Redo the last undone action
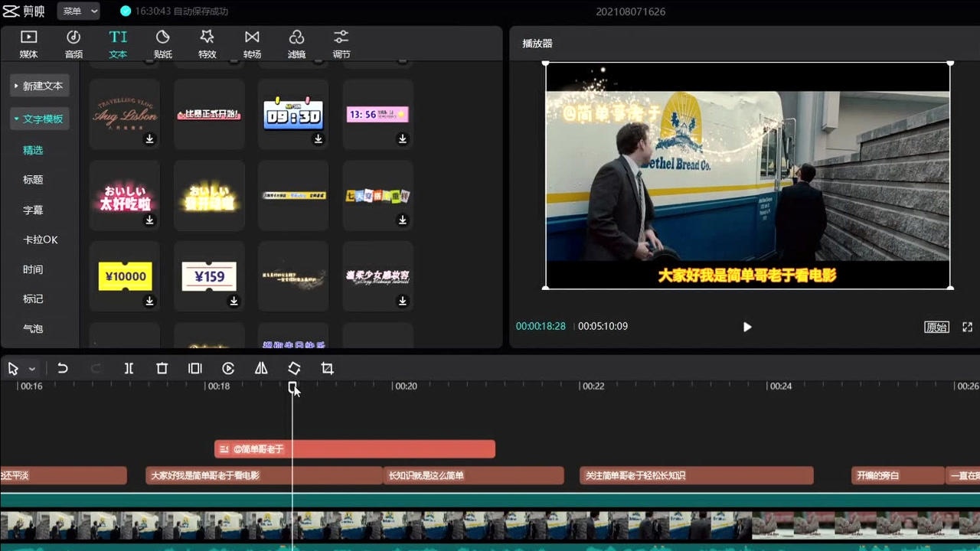 pos(96,369)
